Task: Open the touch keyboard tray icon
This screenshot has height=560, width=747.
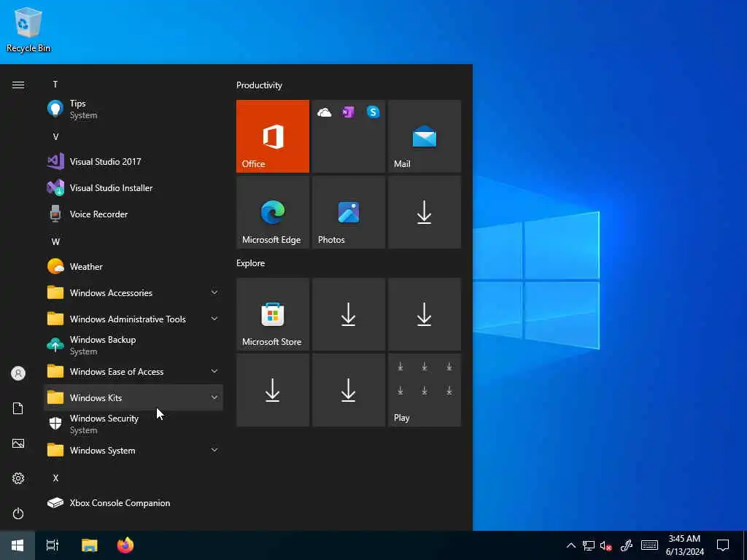Action: [x=649, y=545]
